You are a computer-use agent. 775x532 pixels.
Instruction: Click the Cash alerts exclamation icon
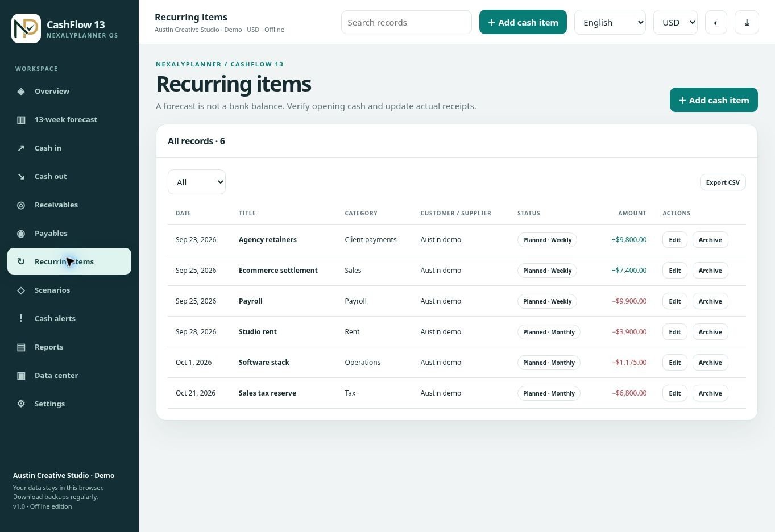point(21,318)
